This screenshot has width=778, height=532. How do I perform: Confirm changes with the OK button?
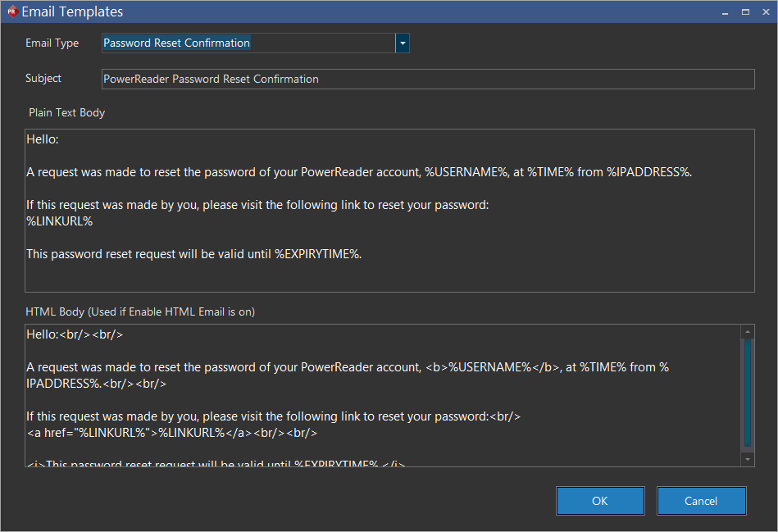click(600, 501)
